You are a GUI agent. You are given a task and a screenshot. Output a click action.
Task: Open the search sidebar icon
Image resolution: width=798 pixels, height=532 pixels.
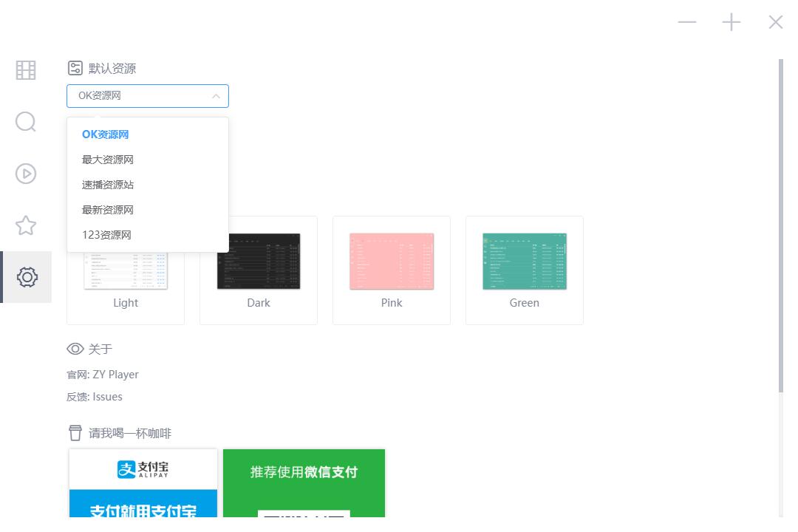(x=26, y=122)
